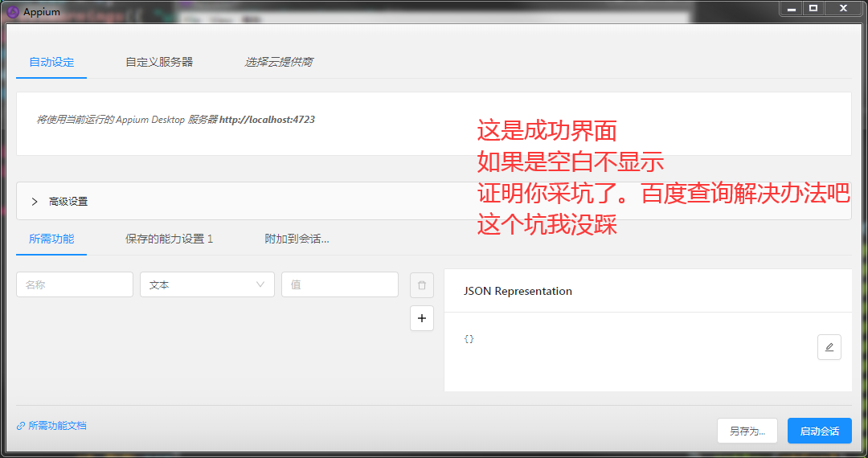Click the JSON Representation heading
Viewport: 868px width, 458px height.
coord(518,291)
